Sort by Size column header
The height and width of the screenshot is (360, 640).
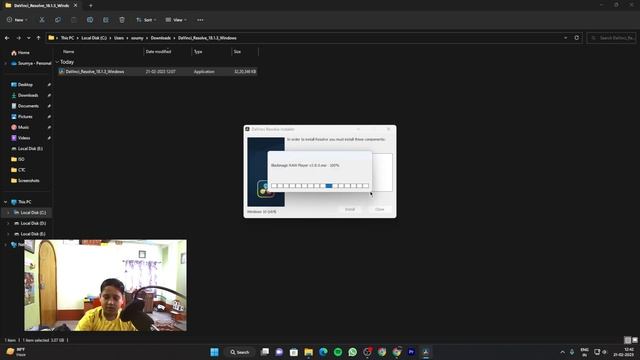pos(237,51)
